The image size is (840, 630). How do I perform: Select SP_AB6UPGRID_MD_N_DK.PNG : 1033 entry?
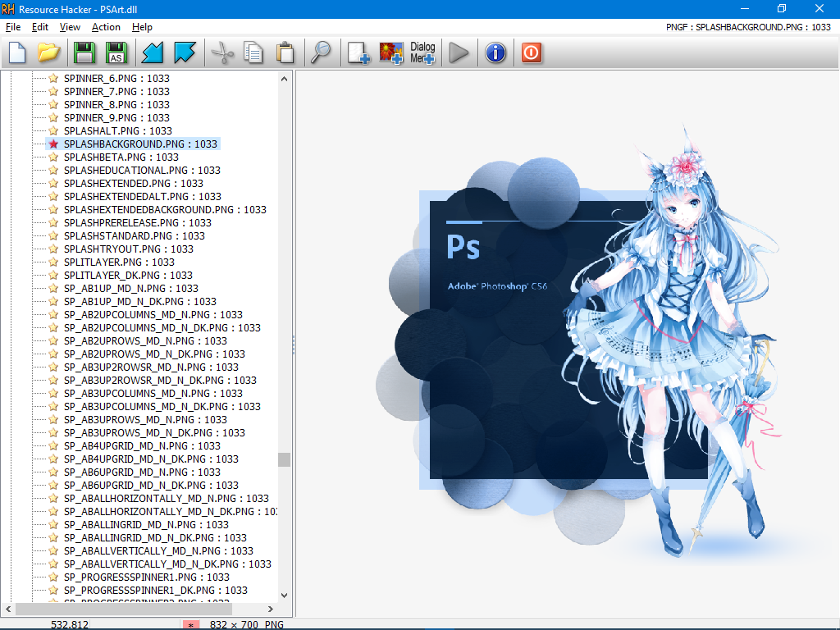click(x=151, y=486)
